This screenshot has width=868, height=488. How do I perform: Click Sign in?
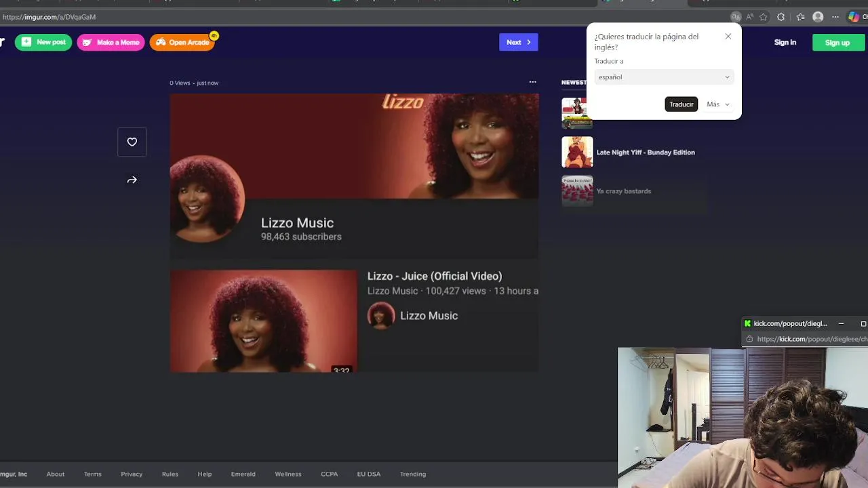pyautogui.click(x=785, y=42)
